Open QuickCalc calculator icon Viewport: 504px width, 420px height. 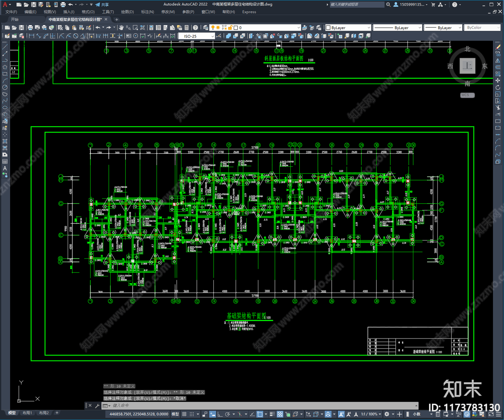[186, 28]
